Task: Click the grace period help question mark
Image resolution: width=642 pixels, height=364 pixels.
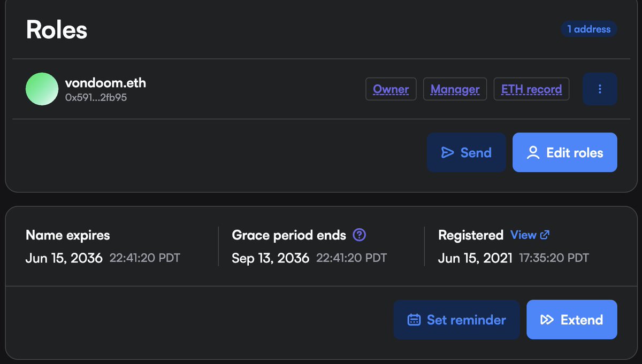Action: pyautogui.click(x=360, y=235)
